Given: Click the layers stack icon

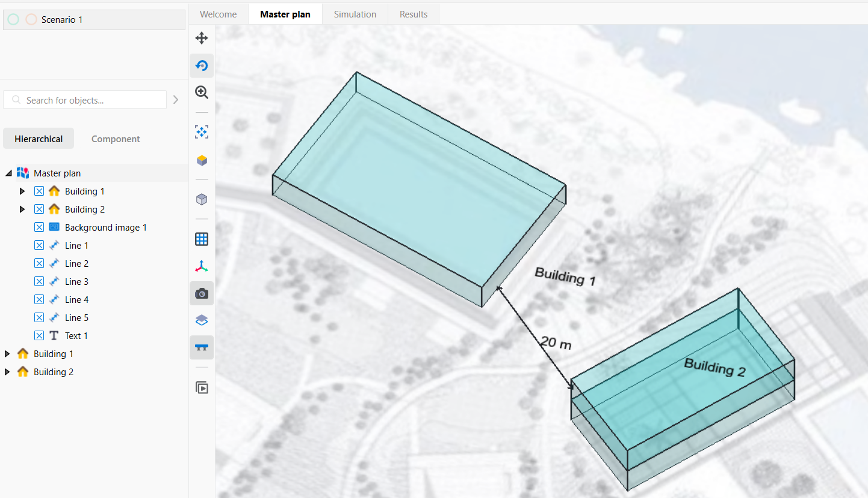Looking at the screenshot, I should 202,320.
